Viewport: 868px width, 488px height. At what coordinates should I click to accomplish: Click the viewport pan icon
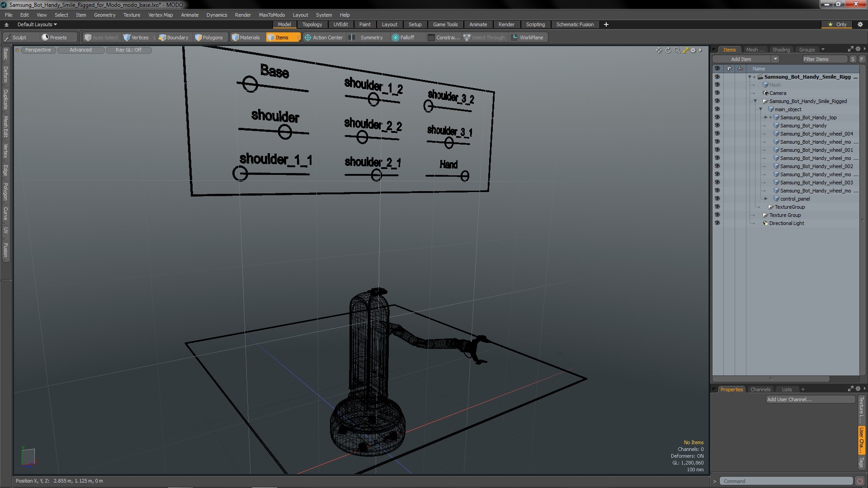pyautogui.click(x=659, y=50)
